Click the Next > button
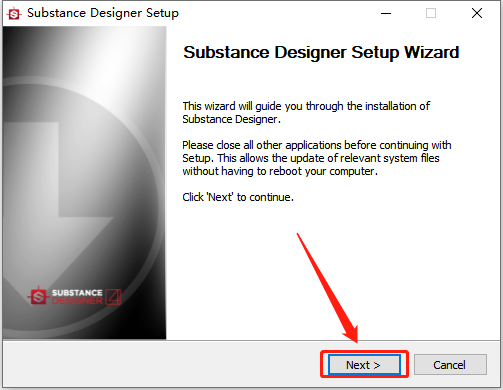The height and width of the screenshot is (390, 503). coord(364,365)
